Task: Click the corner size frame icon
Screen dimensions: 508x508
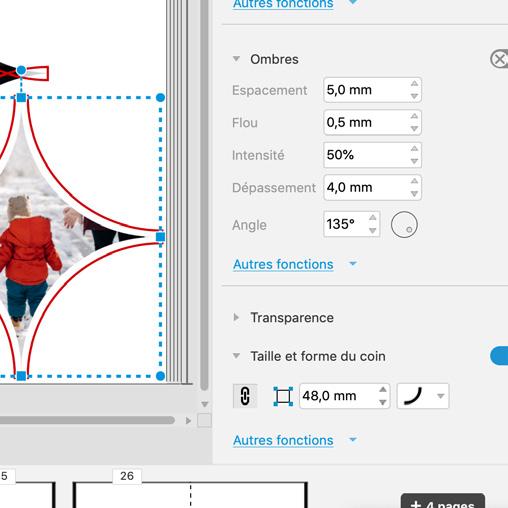Action: point(283,396)
